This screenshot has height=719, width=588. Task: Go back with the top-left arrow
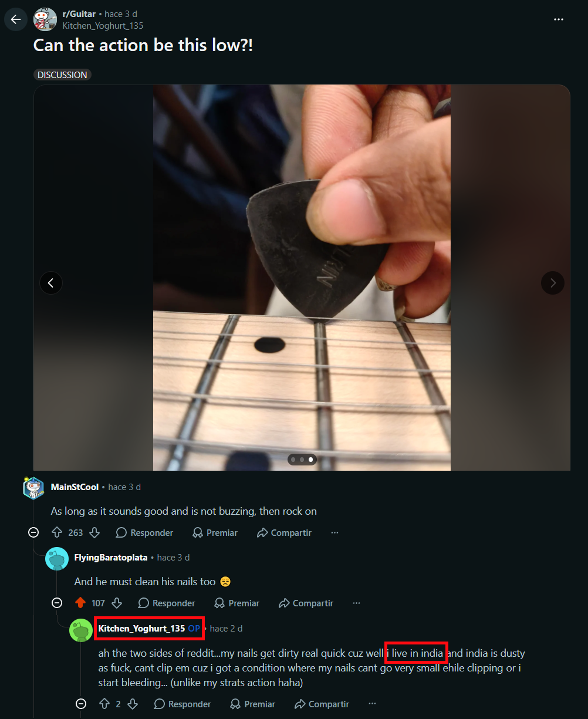(x=16, y=19)
